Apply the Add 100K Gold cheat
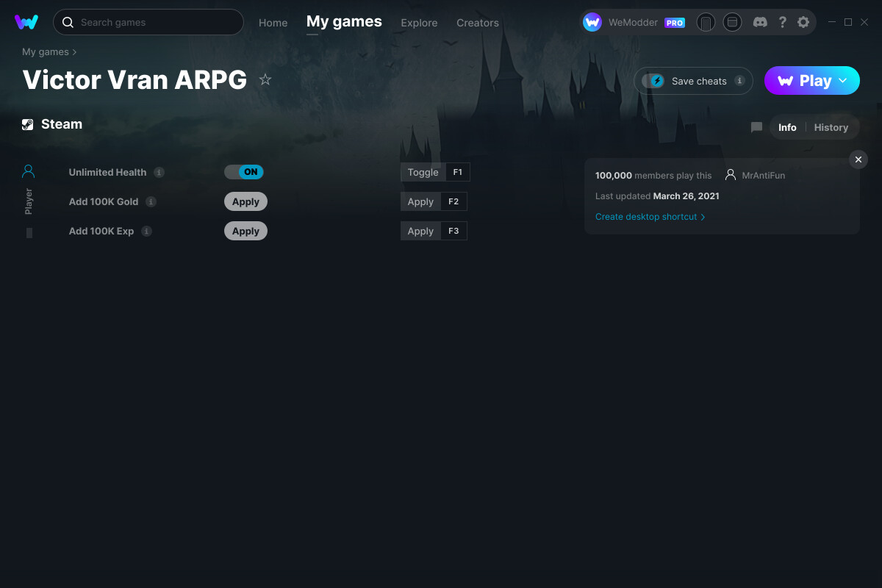Screen dimensions: 882x588 pos(245,201)
